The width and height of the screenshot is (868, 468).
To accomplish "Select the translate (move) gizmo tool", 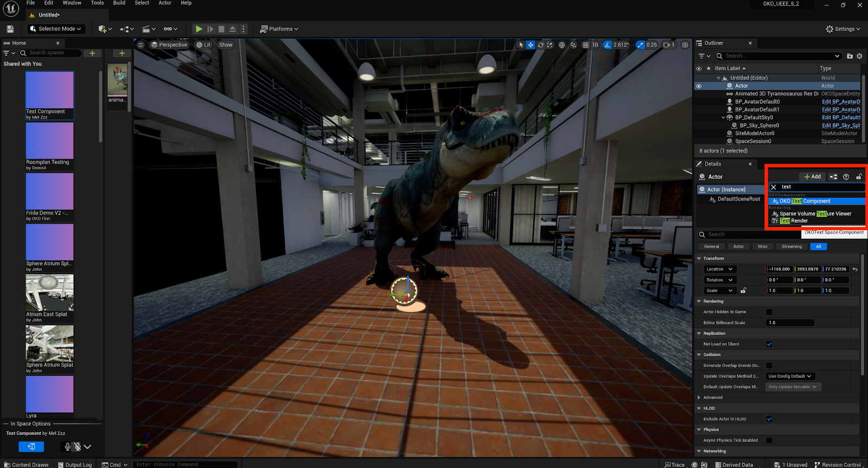I will tap(531, 45).
